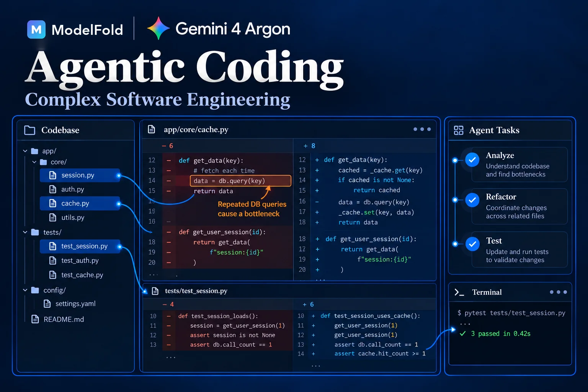Select cache.py in the file tree
The width and height of the screenshot is (588, 392).
[80, 203]
